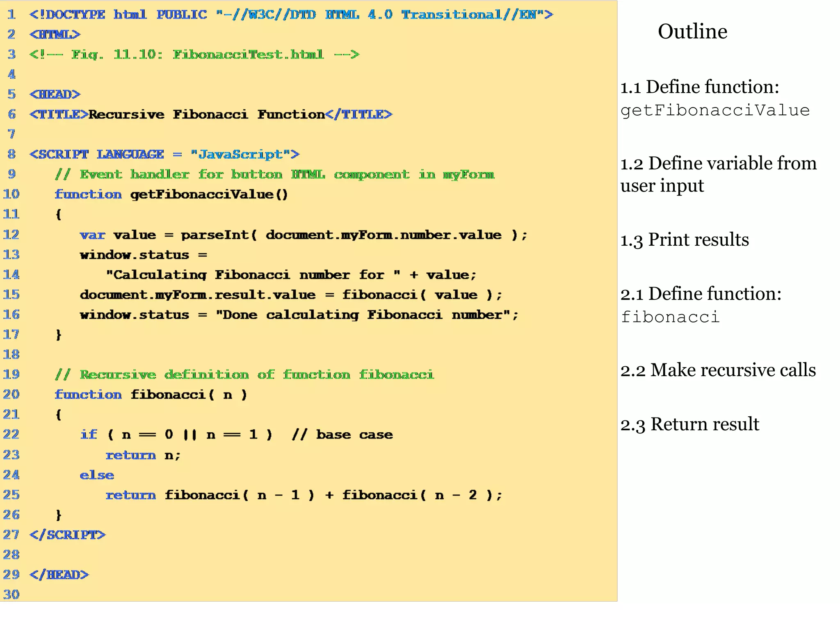
Task: Click the 'else' keyword on line 24
Action: pyautogui.click(x=97, y=475)
